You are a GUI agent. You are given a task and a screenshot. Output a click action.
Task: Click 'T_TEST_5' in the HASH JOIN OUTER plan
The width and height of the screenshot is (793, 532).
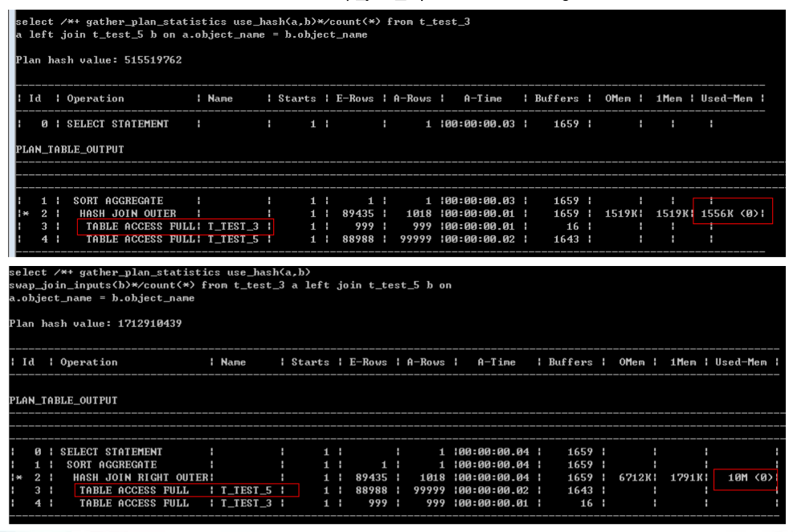(233, 239)
